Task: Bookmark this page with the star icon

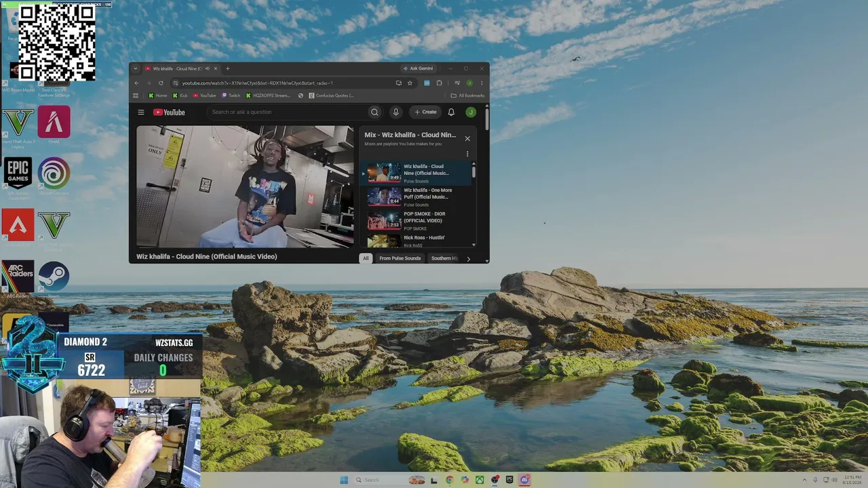Action: point(410,83)
